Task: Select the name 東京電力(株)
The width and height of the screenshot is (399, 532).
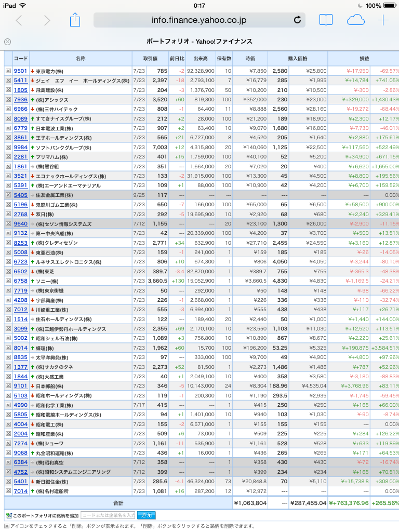Action: 49,71
